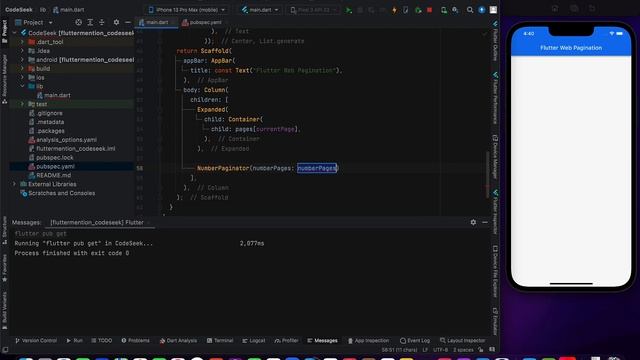Run the app with green play button
The width and height of the screenshot is (640, 360).
click(x=348, y=10)
